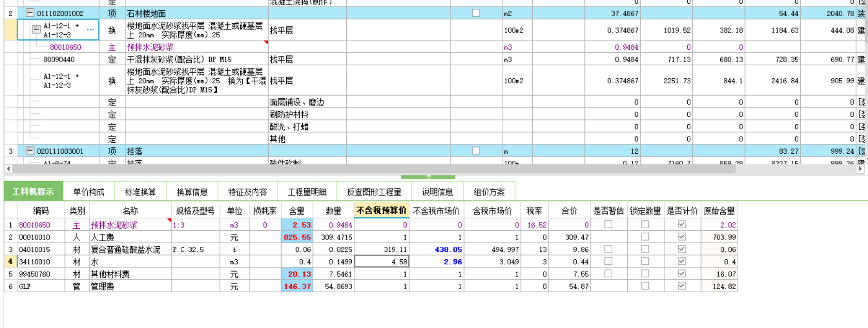Select row header 3 in the upper table
This screenshot has height=328, width=868.
pyautogui.click(x=10, y=151)
